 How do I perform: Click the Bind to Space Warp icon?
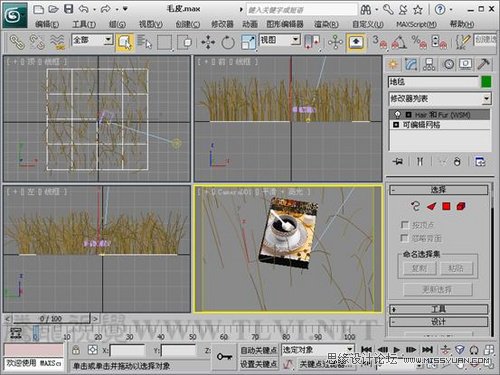[57, 42]
